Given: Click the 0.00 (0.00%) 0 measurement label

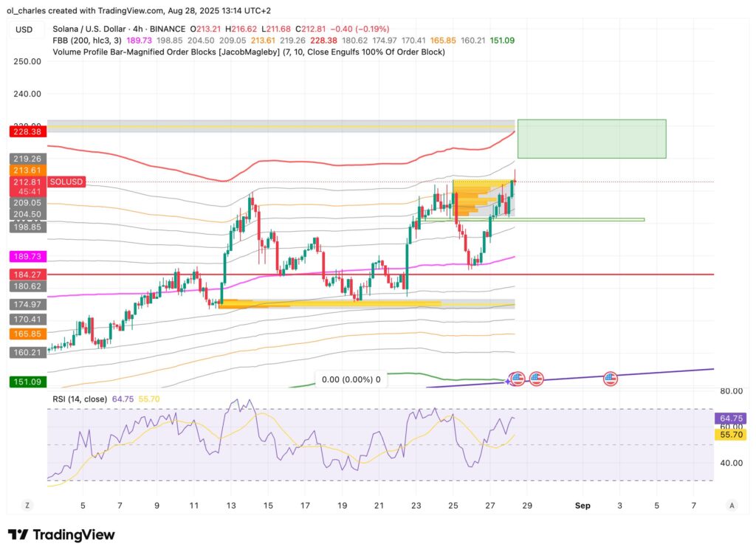Looking at the screenshot, I should coord(351,379).
